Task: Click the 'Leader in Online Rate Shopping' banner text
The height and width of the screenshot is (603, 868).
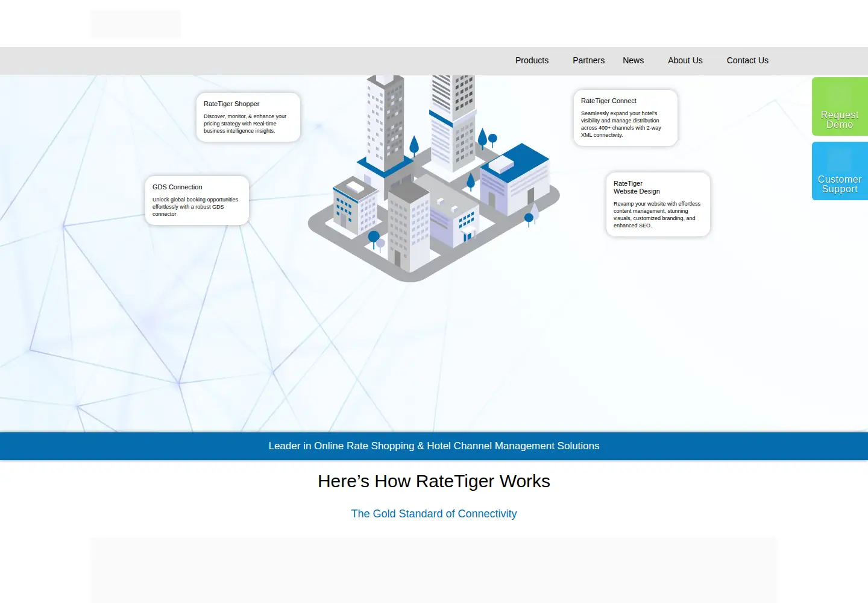Action: tap(434, 446)
